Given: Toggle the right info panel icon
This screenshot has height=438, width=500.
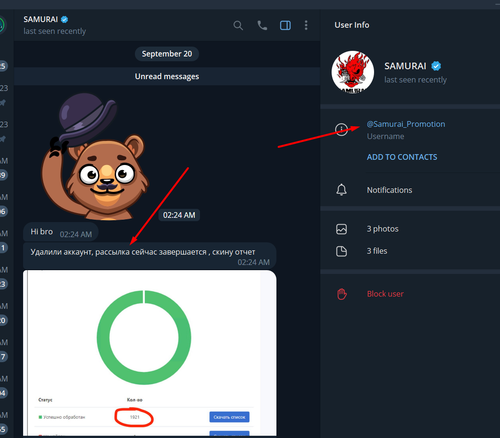Looking at the screenshot, I should point(285,25).
